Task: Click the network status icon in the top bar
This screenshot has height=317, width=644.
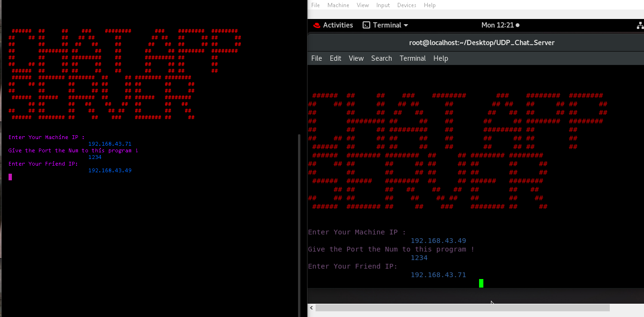Action: point(640,25)
